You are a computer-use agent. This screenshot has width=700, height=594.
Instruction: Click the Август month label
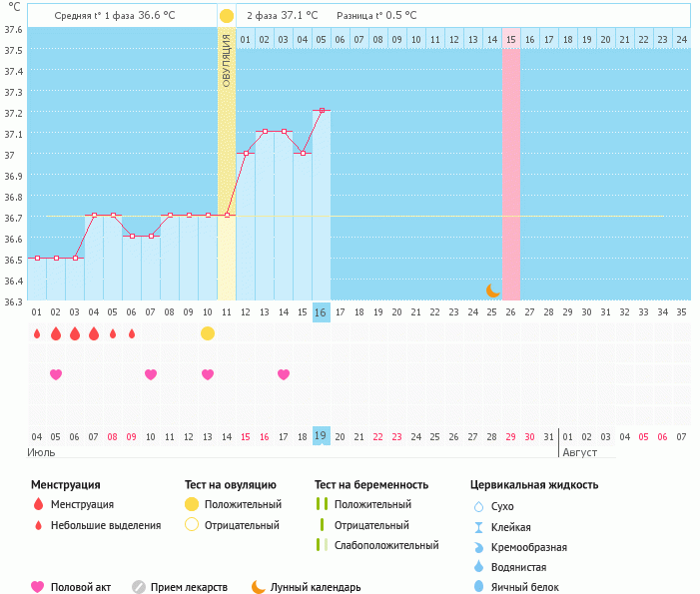click(x=580, y=452)
